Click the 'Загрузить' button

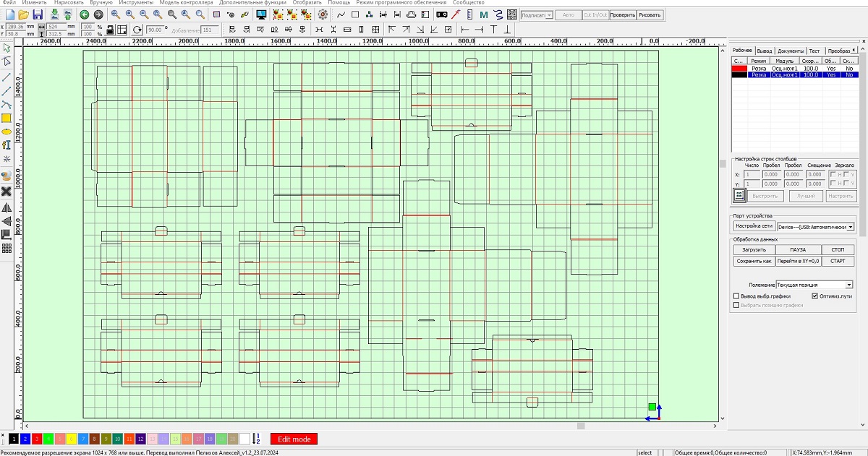pos(753,249)
